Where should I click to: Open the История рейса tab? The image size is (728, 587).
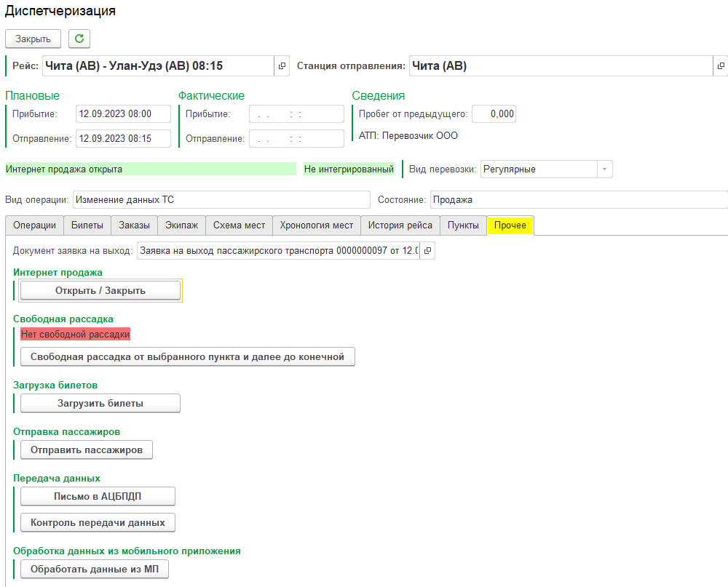click(400, 225)
